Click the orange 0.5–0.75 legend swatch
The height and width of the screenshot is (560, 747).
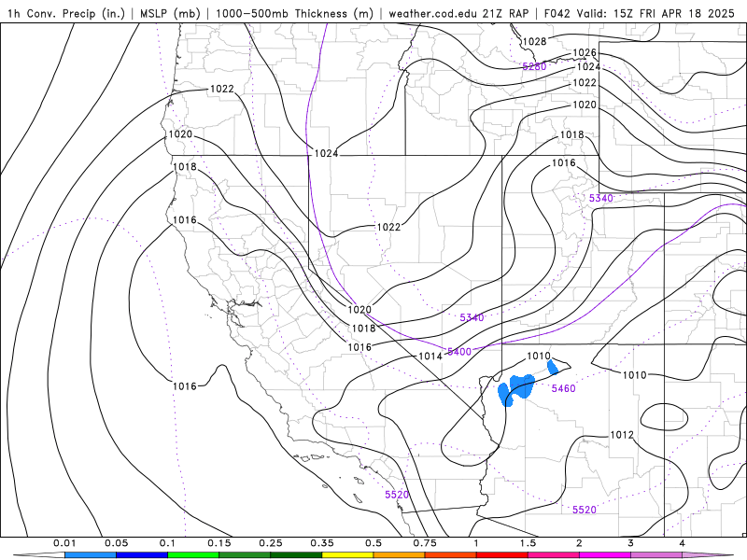click(x=400, y=555)
